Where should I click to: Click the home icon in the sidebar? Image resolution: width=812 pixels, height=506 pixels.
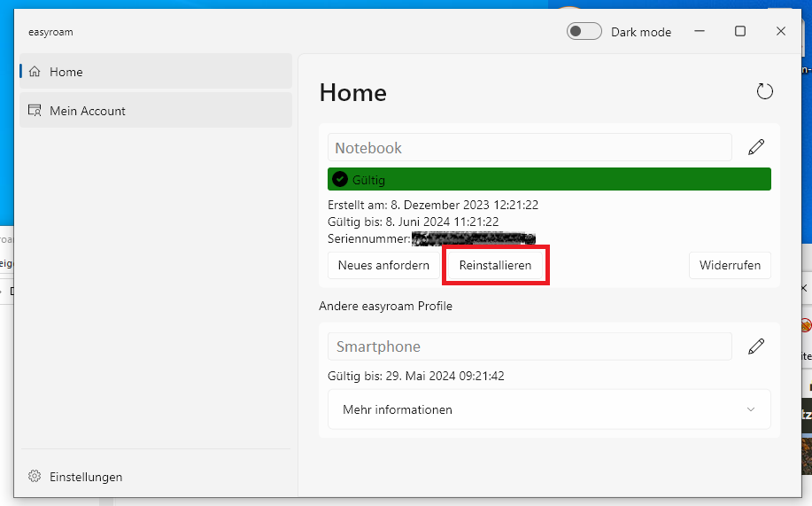pyautogui.click(x=35, y=72)
